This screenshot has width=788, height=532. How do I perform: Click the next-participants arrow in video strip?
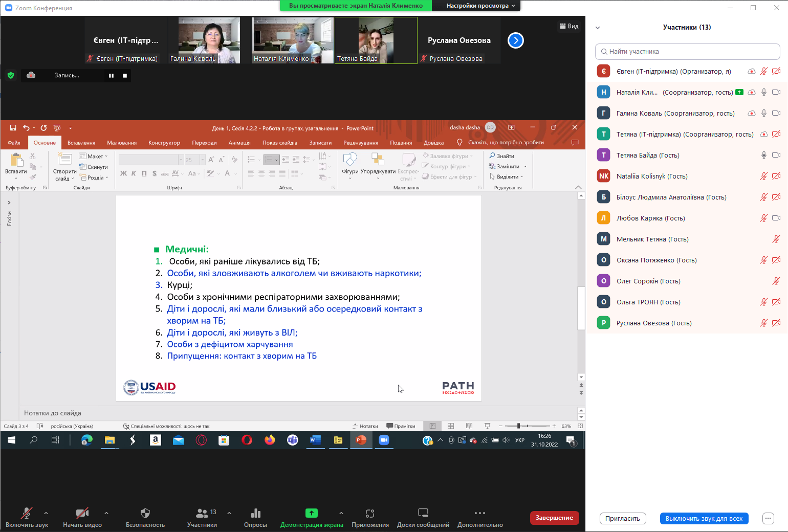[x=515, y=40]
